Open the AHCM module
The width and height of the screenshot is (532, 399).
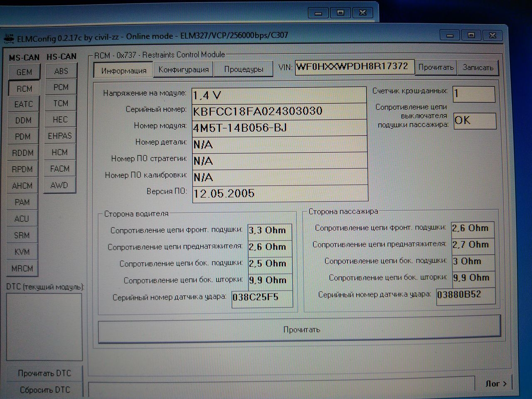[x=22, y=186]
